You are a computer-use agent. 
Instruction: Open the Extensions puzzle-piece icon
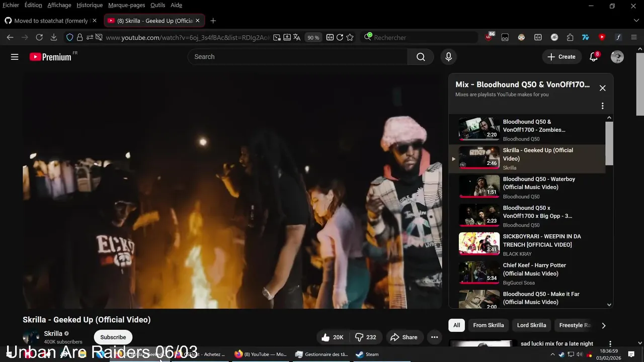click(570, 37)
